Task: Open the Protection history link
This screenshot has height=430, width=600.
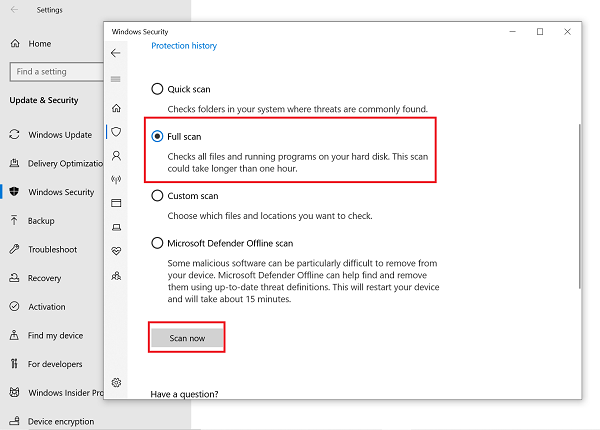Action: [184, 46]
